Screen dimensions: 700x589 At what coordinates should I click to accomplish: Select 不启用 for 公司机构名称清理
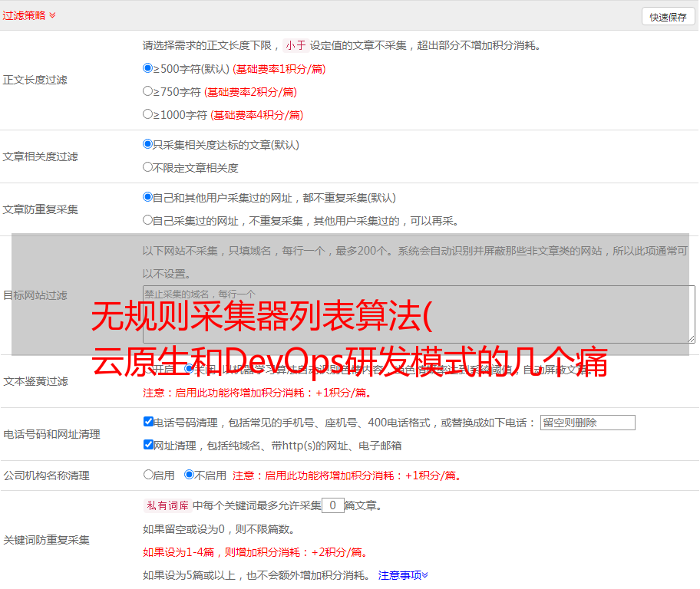pos(189,475)
